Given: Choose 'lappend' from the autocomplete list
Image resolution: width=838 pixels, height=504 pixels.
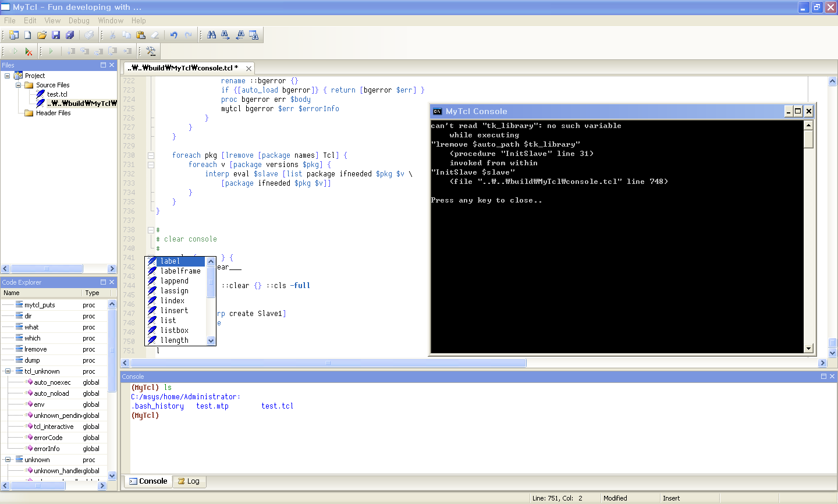Looking at the screenshot, I should click(x=175, y=281).
